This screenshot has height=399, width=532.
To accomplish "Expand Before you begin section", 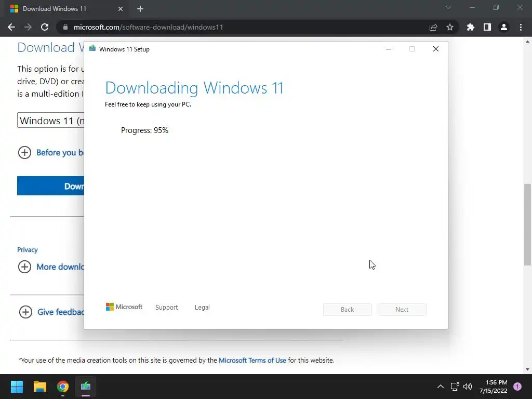I will (x=24, y=152).
